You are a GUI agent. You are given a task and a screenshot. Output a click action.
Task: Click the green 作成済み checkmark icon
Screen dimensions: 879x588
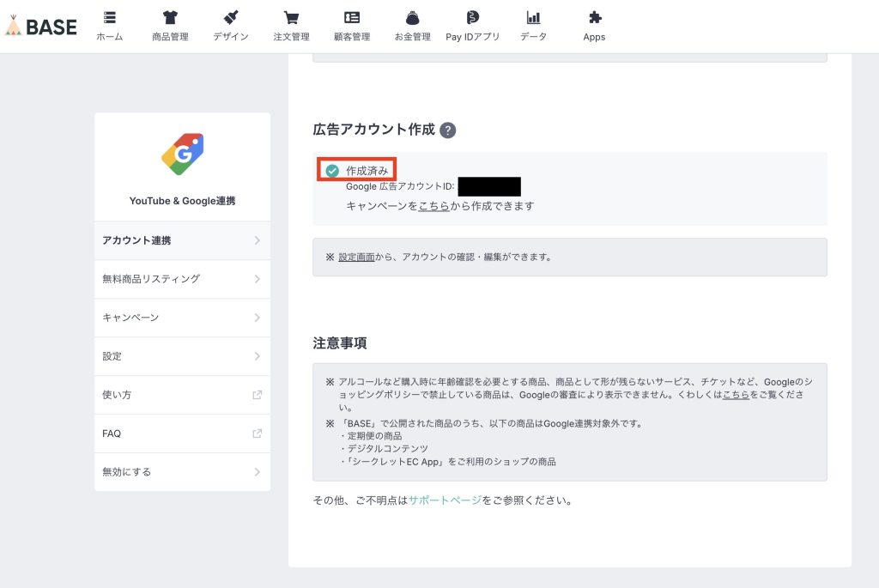click(x=332, y=171)
